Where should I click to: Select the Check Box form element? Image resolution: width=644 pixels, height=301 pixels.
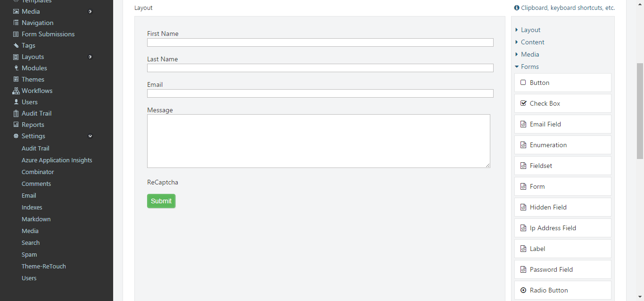click(563, 103)
